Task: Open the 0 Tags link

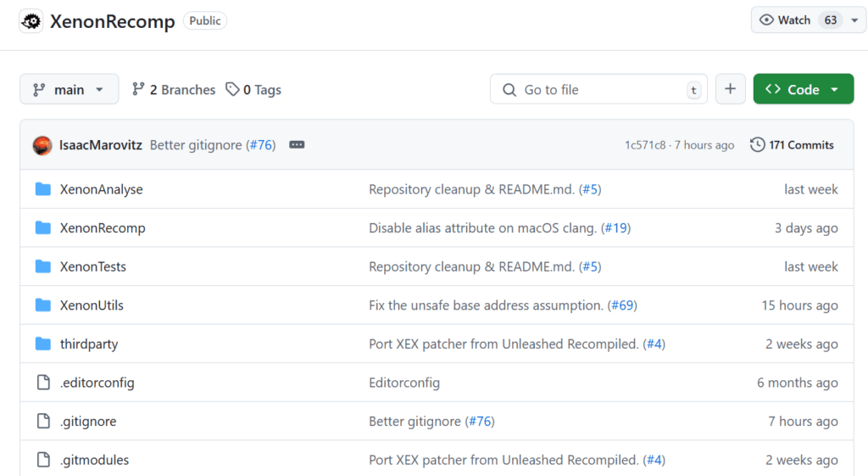Action: [253, 89]
